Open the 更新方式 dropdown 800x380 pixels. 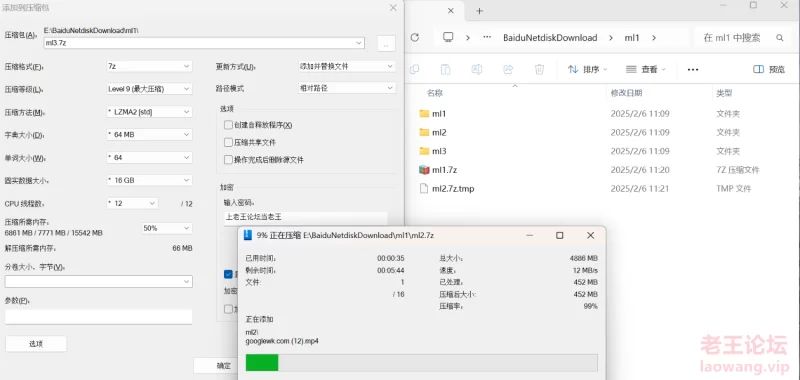(347, 66)
